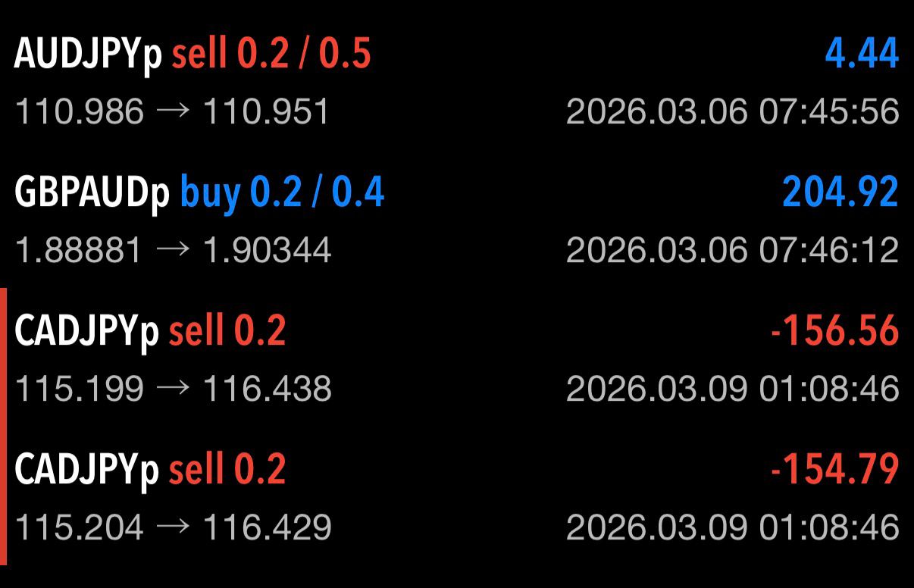Click the red marker beside first CADJPYp trade
This screenshot has height=588, width=914.
click(x=4, y=352)
